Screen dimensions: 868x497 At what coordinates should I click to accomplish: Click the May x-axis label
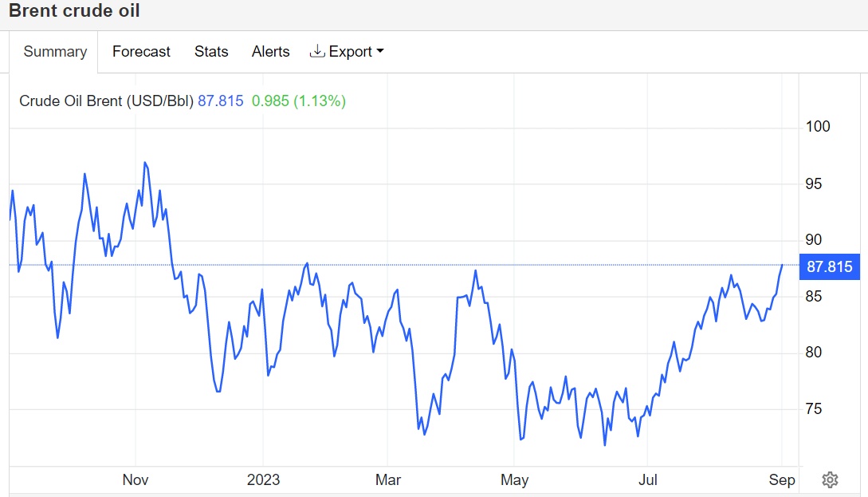coord(514,479)
